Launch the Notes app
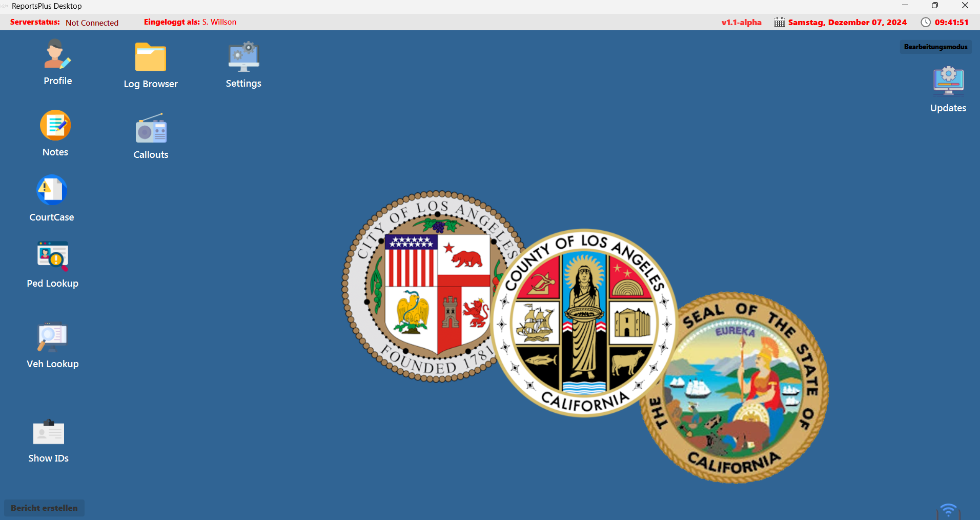The height and width of the screenshot is (520, 980). point(55,126)
